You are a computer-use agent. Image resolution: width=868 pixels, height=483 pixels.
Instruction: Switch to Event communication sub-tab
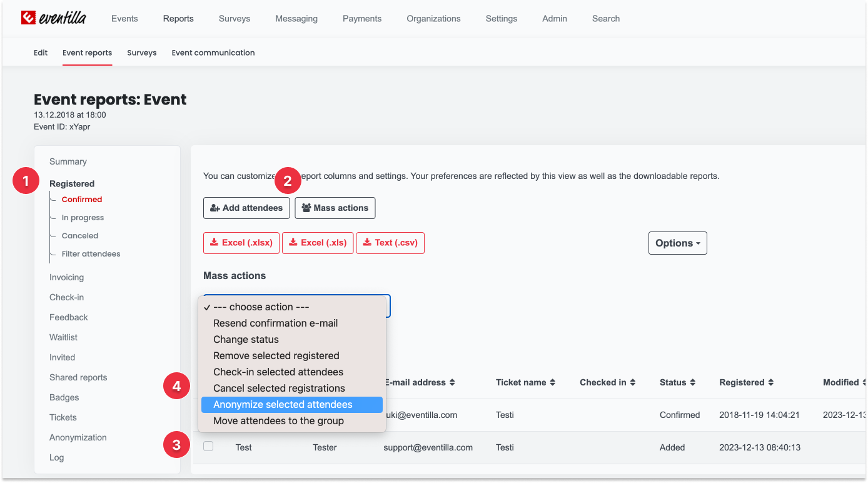click(213, 53)
